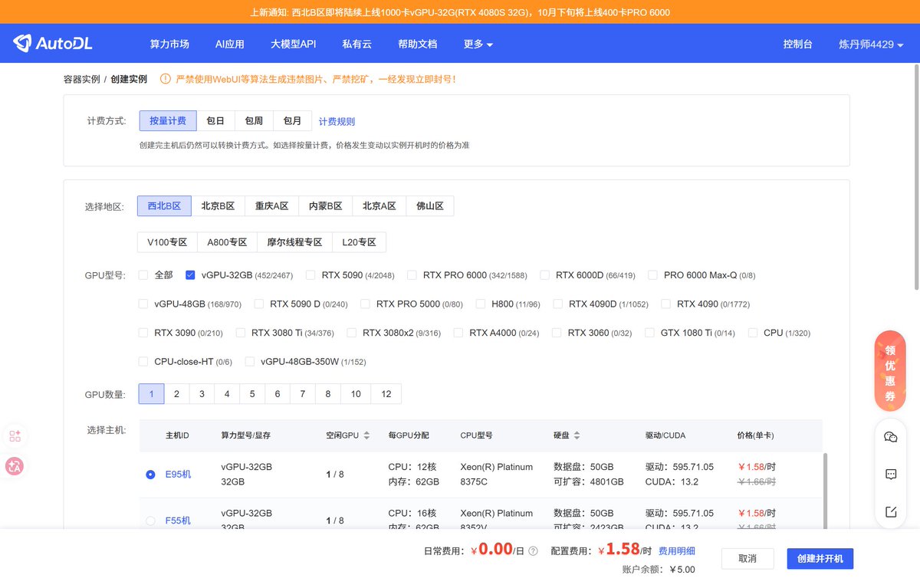920x588 pixels.
Task: Choose the 佛山区 region
Action: click(x=430, y=205)
